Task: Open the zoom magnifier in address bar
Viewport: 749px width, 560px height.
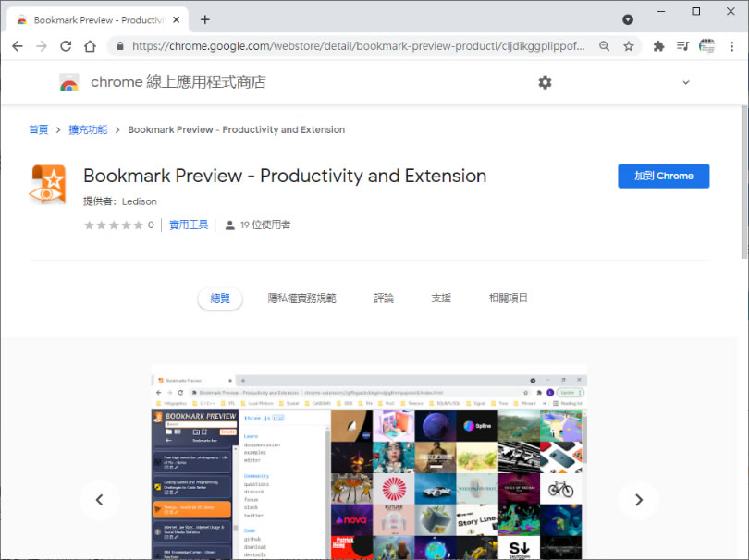Action: point(604,46)
